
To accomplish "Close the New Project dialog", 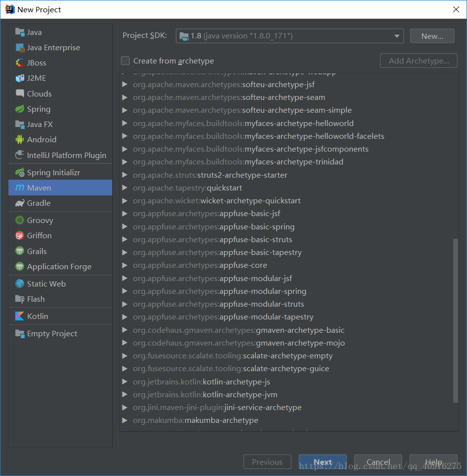I will [x=456, y=9].
